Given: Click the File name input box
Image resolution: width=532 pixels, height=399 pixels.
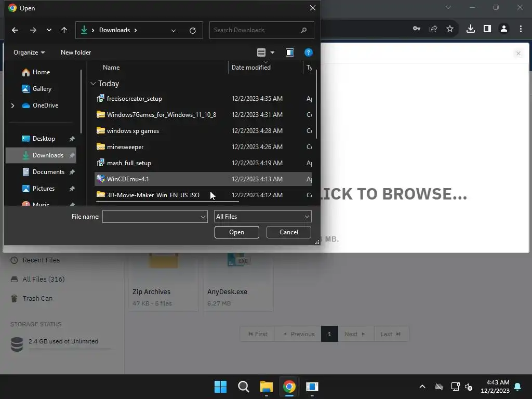Looking at the screenshot, I should tap(151, 217).
